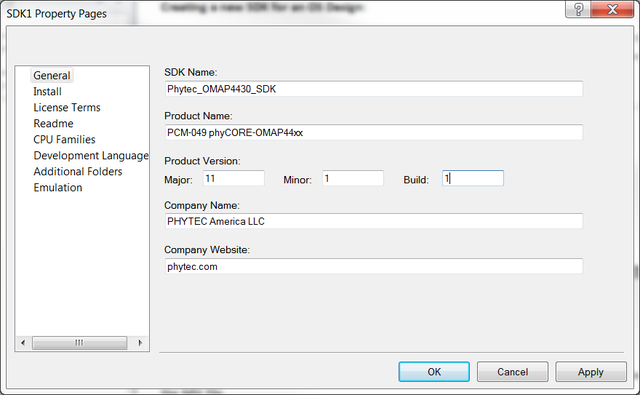
Task: Click the "Minor:" label
Action: click(x=298, y=180)
